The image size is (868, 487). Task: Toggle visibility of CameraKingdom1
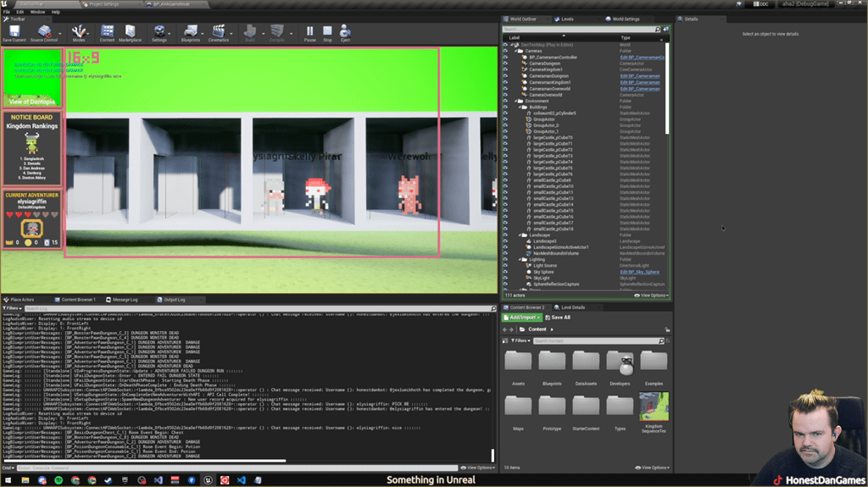505,69
